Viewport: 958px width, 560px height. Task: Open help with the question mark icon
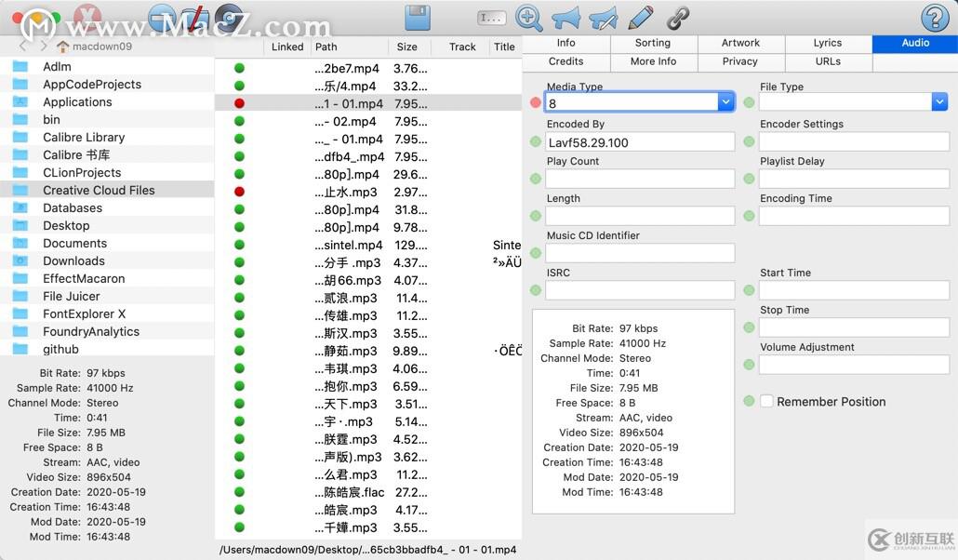pos(934,18)
